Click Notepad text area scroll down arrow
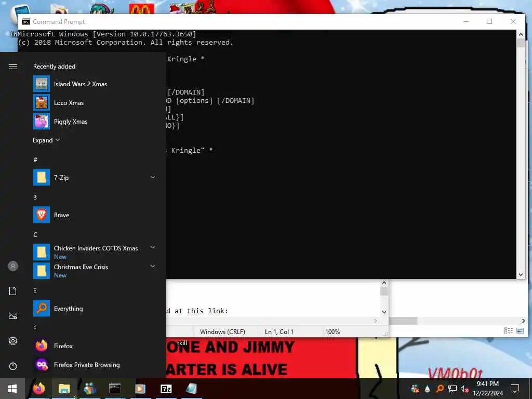The image size is (532, 399). 384,312
